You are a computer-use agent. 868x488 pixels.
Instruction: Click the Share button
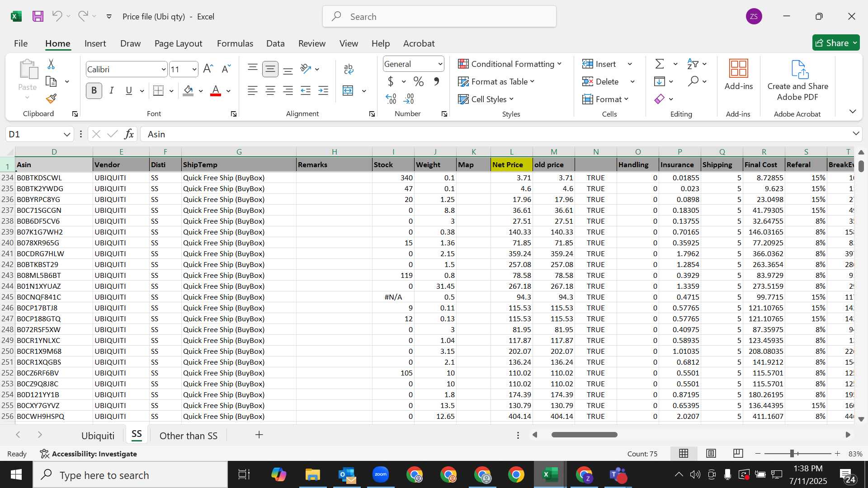(835, 43)
